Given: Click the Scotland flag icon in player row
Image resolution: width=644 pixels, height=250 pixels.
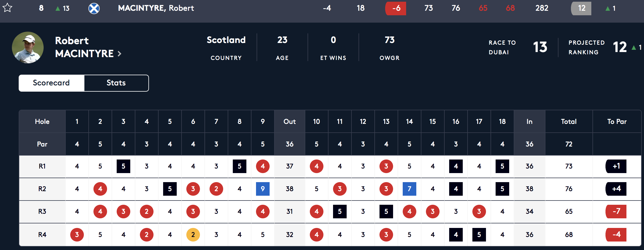Looking at the screenshot, I should (94, 8).
